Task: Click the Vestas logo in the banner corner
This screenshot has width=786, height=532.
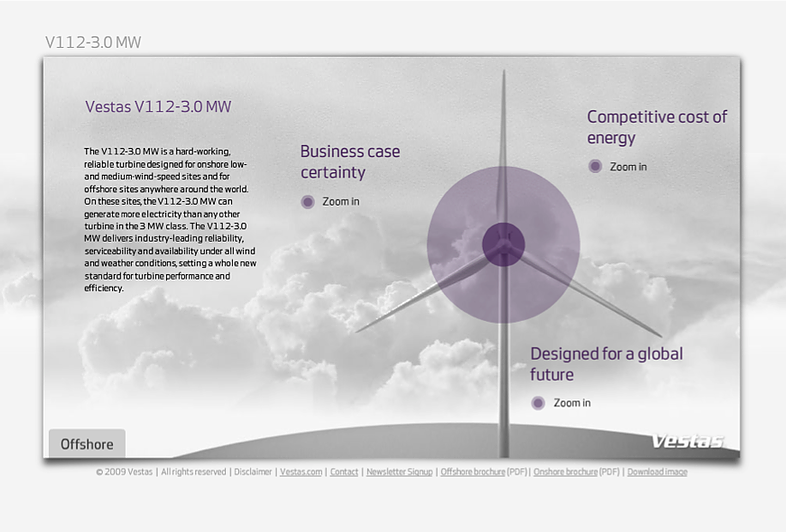Action: (688, 441)
